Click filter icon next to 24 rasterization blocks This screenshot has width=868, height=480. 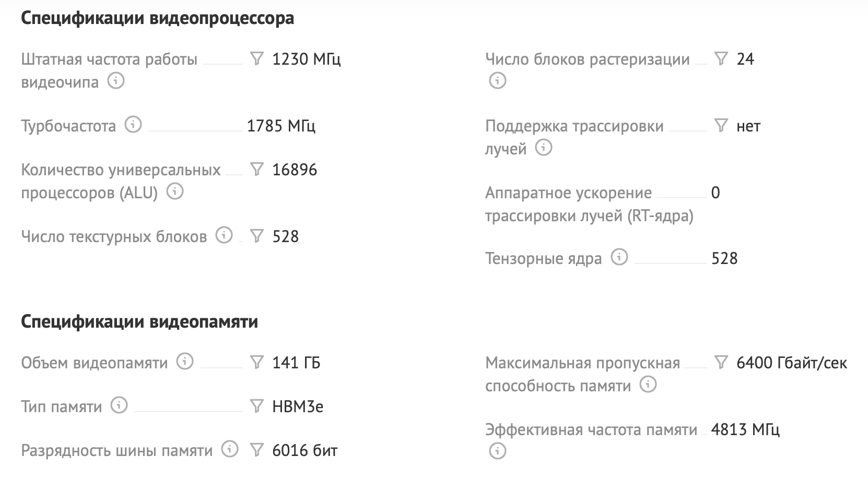[721, 58]
